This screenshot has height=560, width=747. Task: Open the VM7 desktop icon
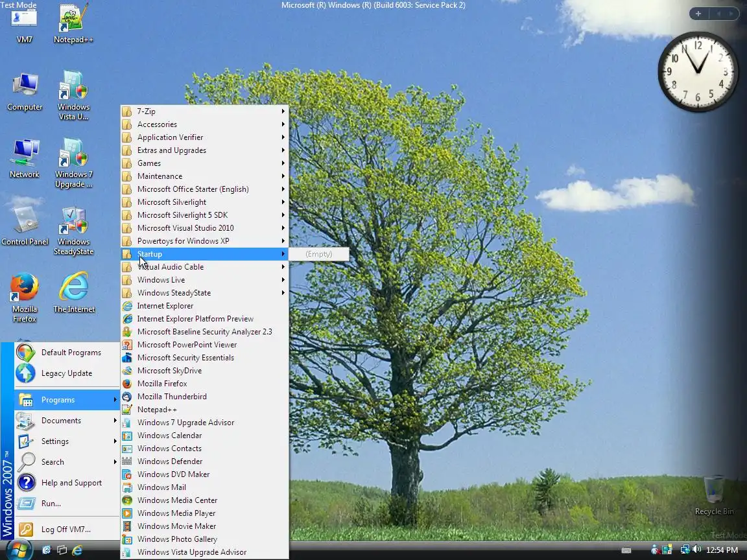coord(24,25)
